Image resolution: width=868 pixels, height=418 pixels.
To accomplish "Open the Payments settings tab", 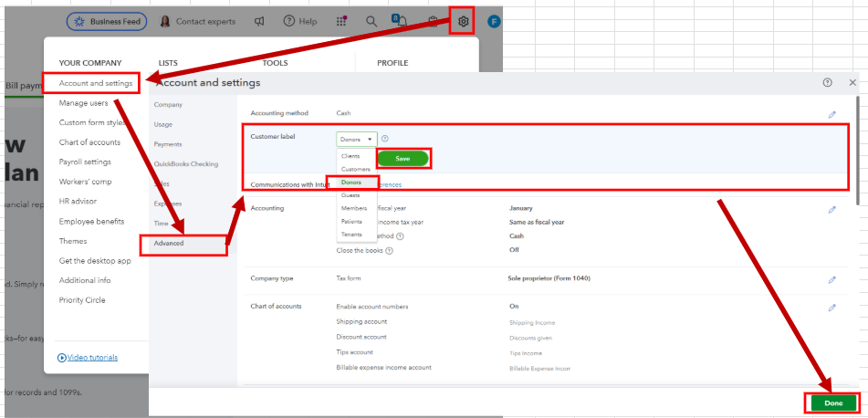I will 168,144.
